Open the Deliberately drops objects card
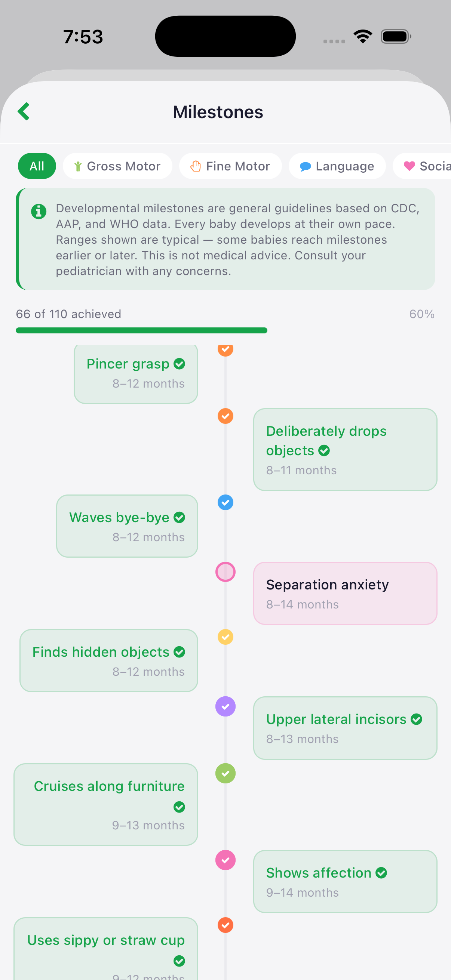Image resolution: width=451 pixels, height=980 pixels. pos(345,449)
